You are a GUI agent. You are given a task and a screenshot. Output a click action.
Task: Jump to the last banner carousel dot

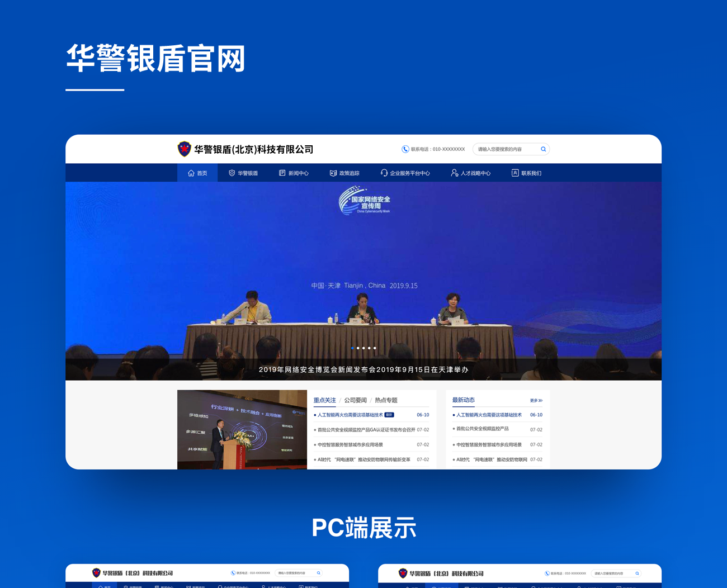[375, 348]
